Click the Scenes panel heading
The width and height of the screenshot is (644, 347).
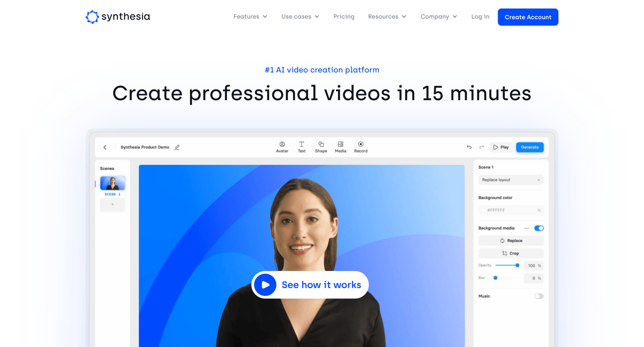point(107,168)
